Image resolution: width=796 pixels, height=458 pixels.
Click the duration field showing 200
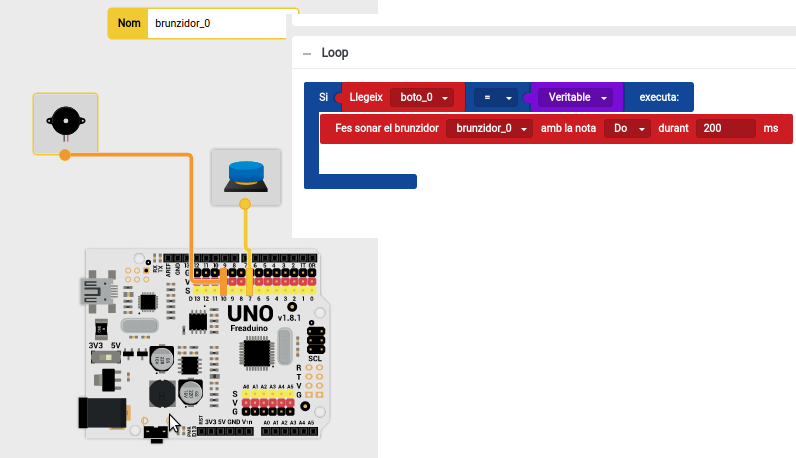[x=725, y=129]
